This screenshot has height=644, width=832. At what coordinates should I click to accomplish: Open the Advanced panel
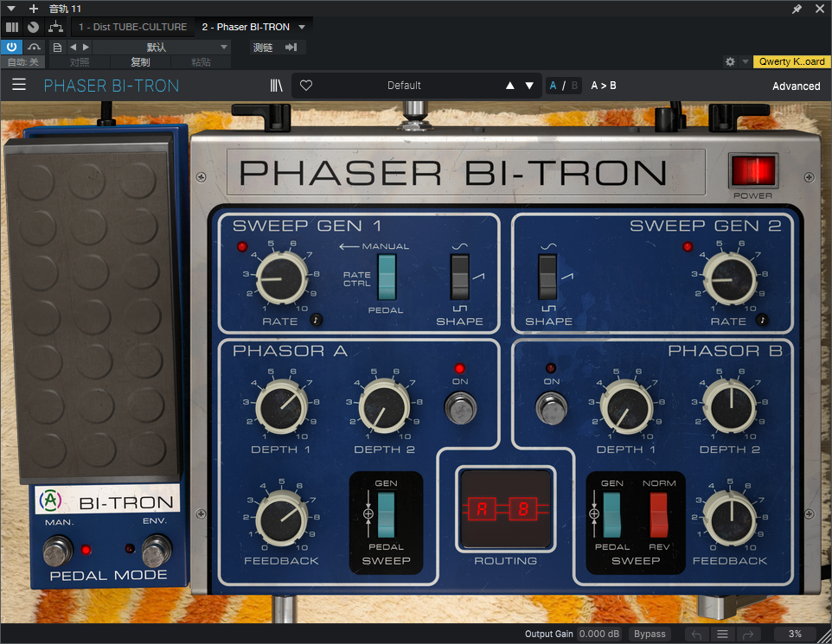point(796,86)
